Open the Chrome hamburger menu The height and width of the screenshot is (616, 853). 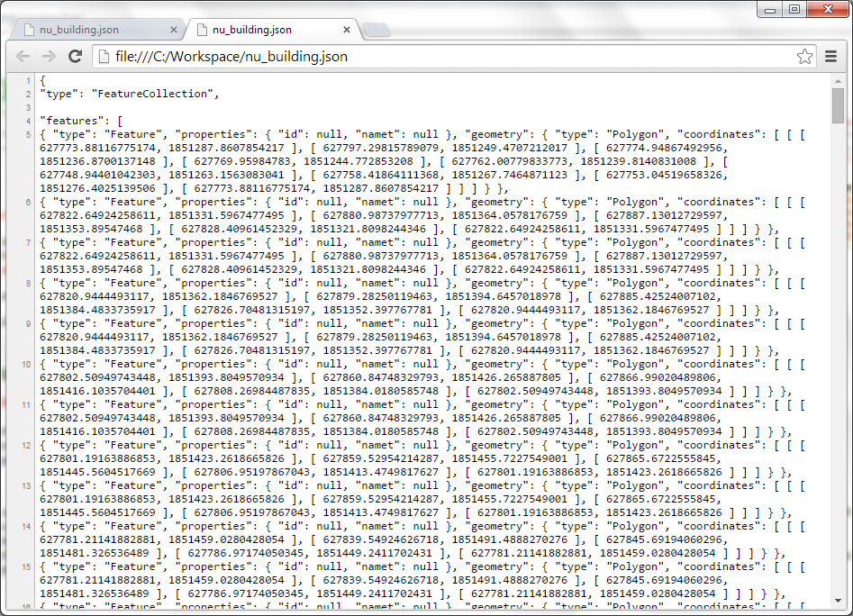tap(830, 56)
